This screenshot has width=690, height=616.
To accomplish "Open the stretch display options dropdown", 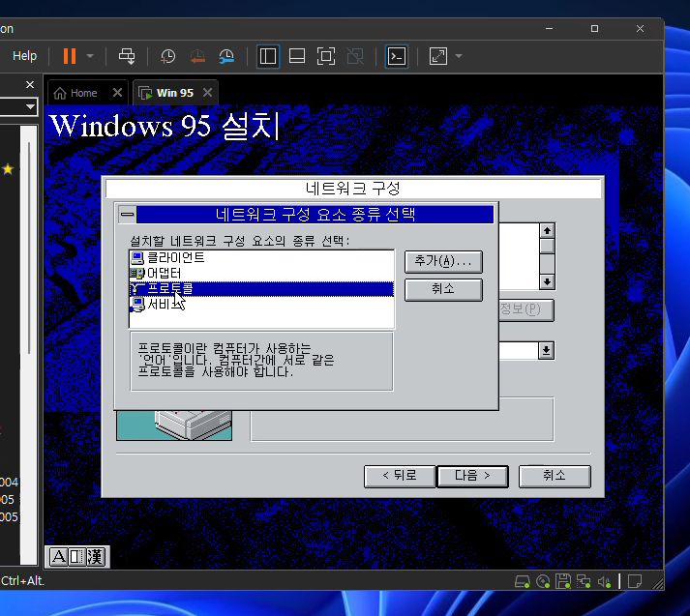I will coord(459,56).
